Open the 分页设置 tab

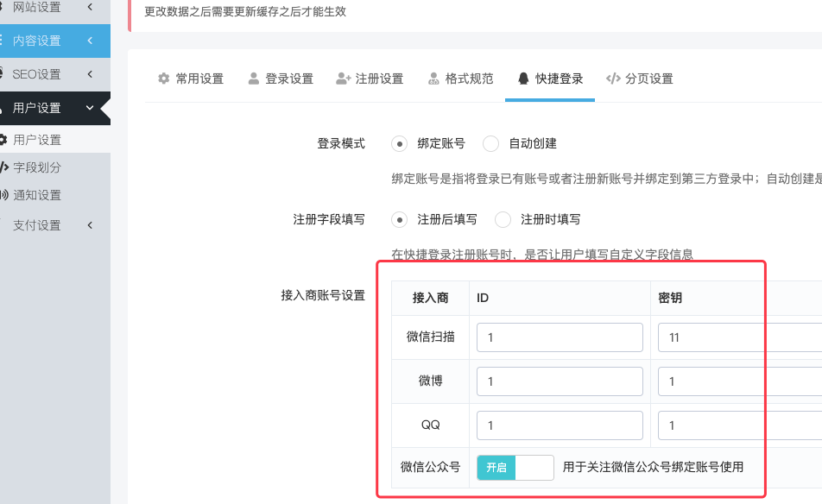tap(640, 79)
